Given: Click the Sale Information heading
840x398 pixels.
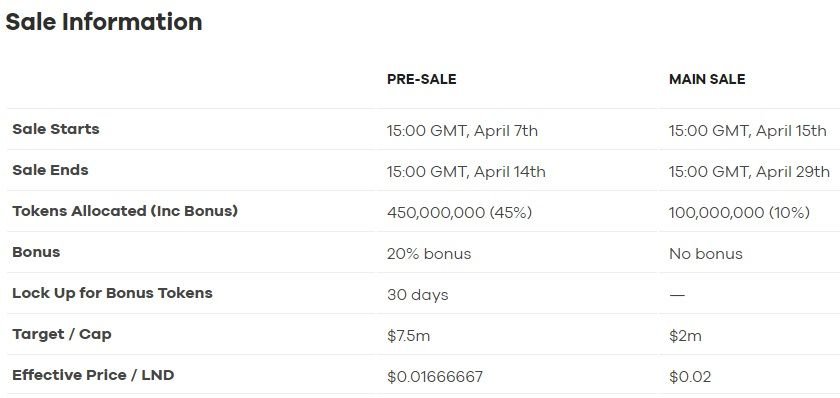Looking at the screenshot, I should coord(104,22).
